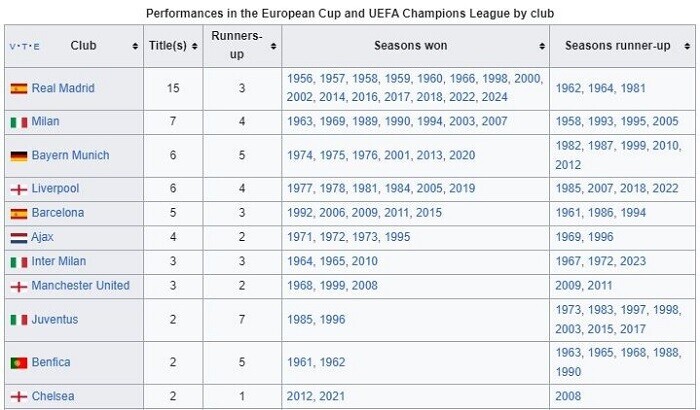
Task: Open the E (edit) template link
Action: [36, 46]
